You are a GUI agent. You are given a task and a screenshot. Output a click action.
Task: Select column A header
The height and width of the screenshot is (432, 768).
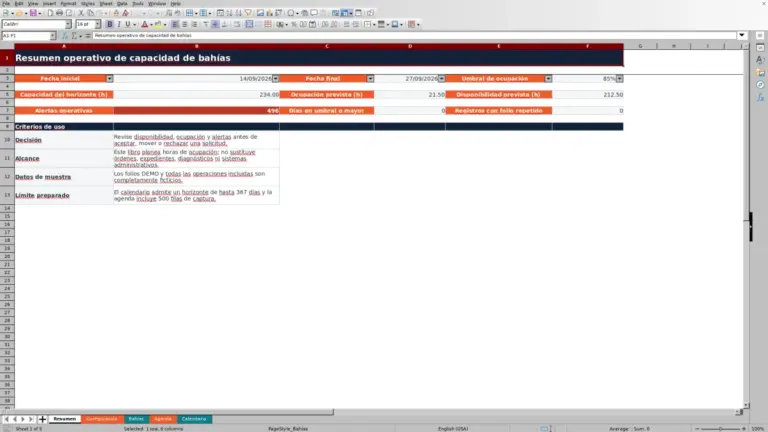click(64, 46)
